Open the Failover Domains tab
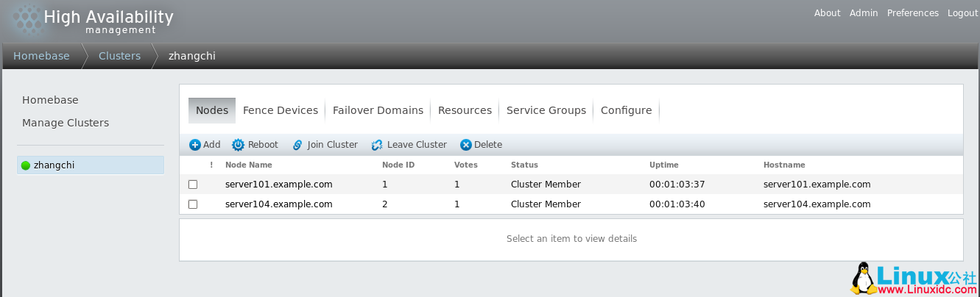Screen dimensions: 980x297 [378, 110]
